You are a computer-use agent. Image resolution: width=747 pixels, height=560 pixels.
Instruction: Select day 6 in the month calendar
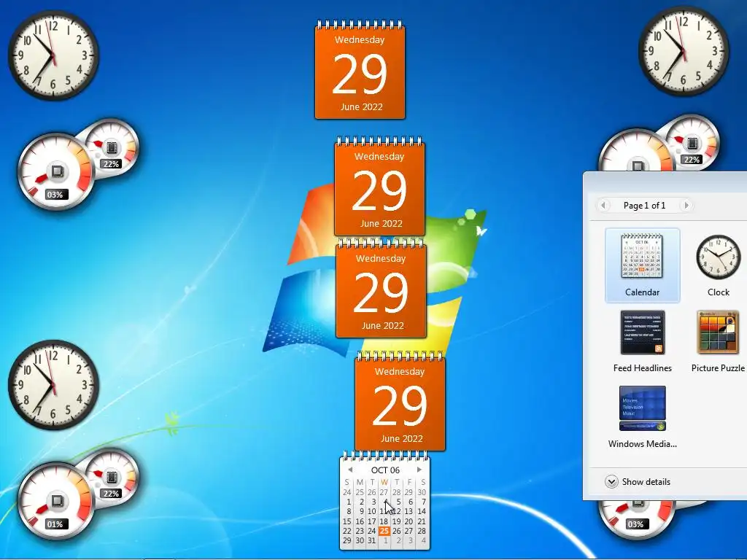tap(410, 502)
